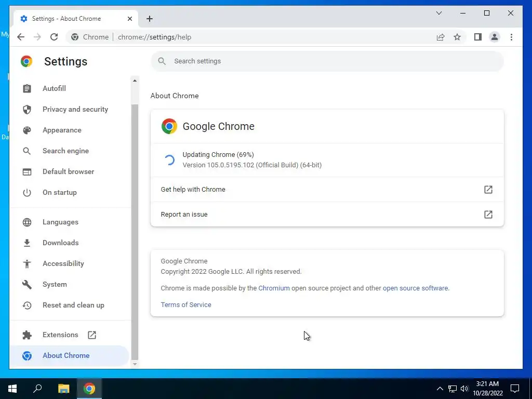Image resolution: width=532 pixels, height=399 pixels.
Task: Toggle the side panel icon
Action: coord(478,37)
